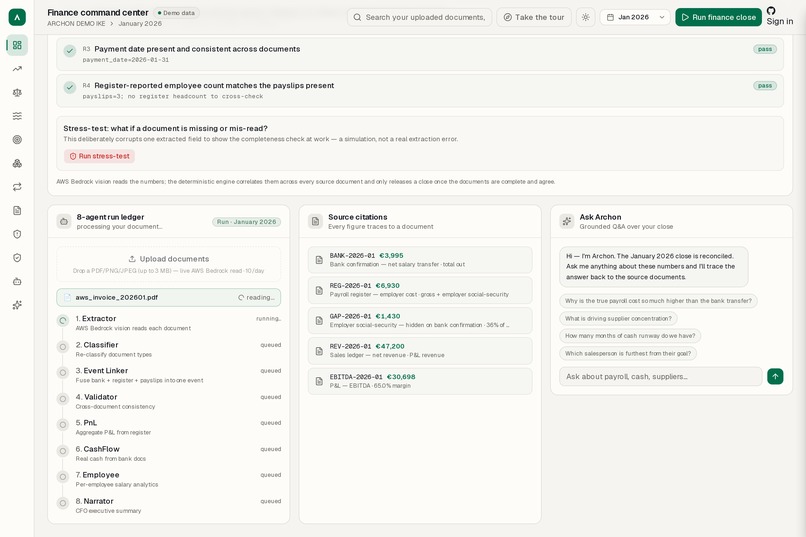This screenshot has height=537, width=806.
Task: Click the Run · January 2026 badge
Action: coord(246,222)
